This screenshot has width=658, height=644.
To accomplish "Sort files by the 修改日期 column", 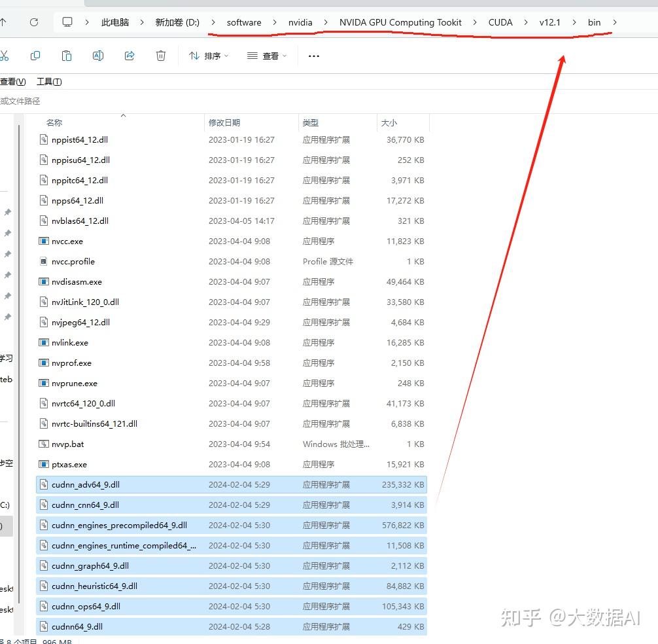I will tap(225, 122).
